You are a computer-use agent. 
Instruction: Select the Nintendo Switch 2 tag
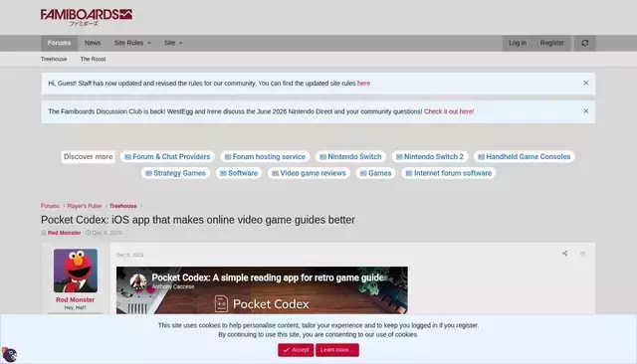click(430, 156)
